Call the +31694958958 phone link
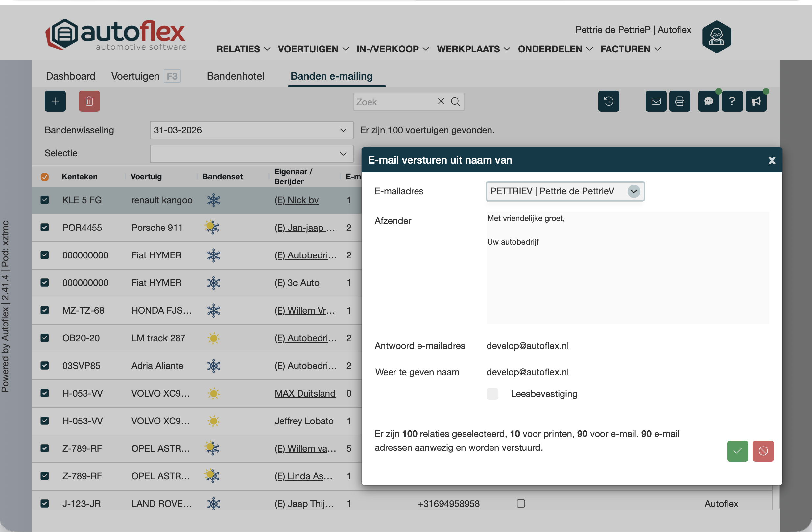Image resolution: width=812 pixels, height=532 pixels. [449, 504]
